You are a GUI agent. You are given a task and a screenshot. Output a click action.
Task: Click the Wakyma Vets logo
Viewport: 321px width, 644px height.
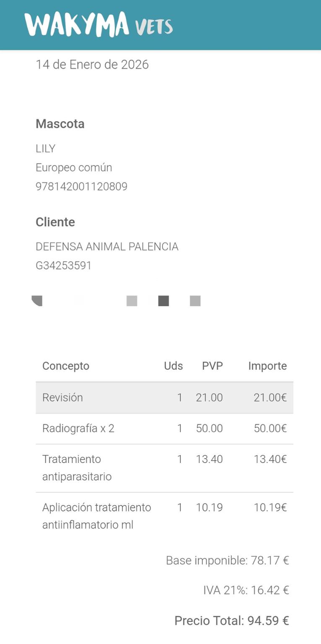click(x=98, y=25)
